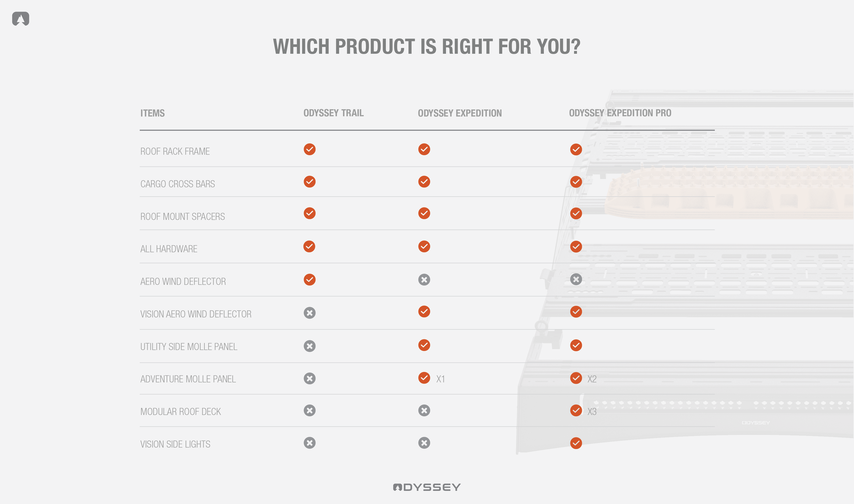Click the Vision Side Lights row label
854x504 pixels.
(175, 444)
